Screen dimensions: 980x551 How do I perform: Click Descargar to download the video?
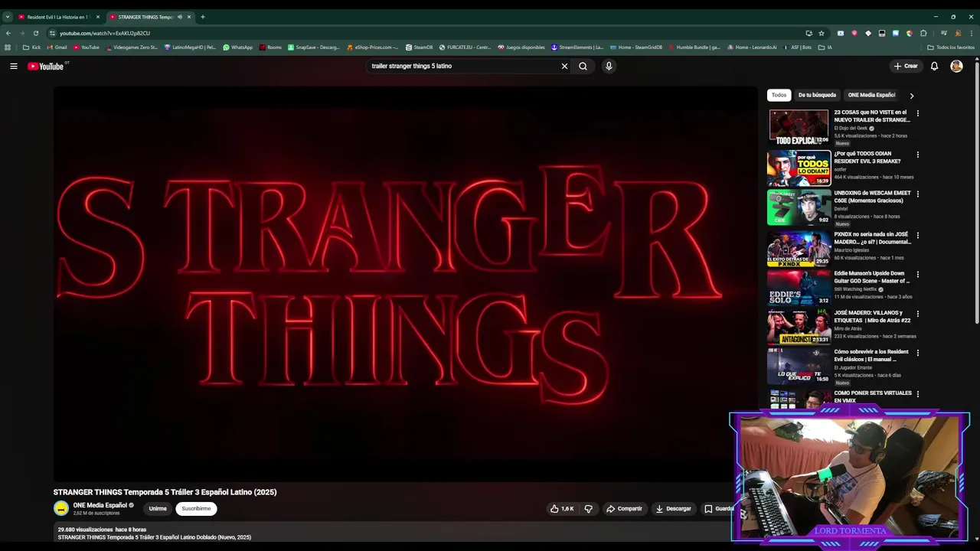[x=673, y=508]
